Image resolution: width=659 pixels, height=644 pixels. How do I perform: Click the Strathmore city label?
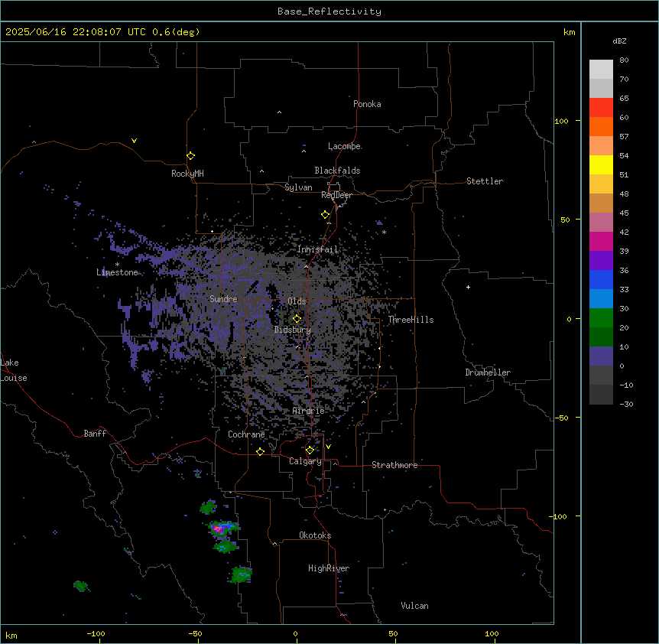click(x=394, y=465)
